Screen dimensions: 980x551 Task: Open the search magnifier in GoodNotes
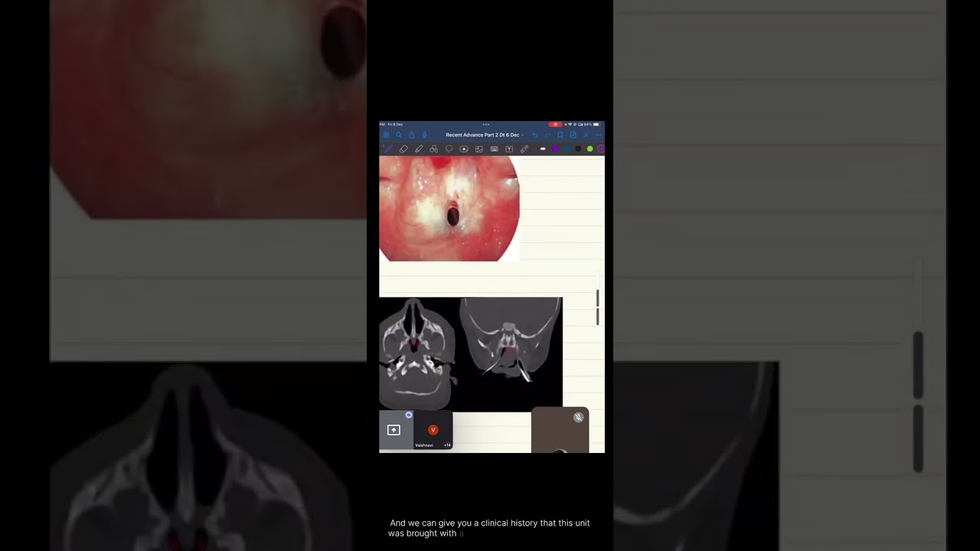coord(399,135)
